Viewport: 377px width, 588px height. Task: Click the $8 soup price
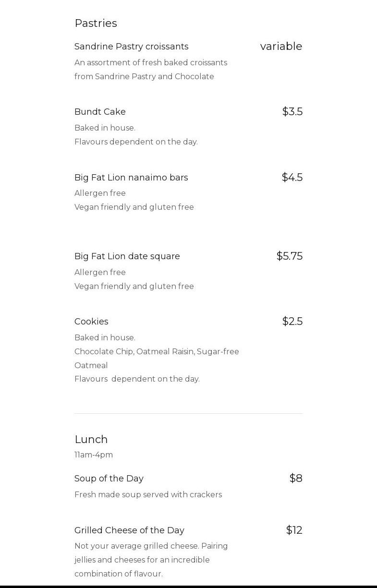coord(296,478)
